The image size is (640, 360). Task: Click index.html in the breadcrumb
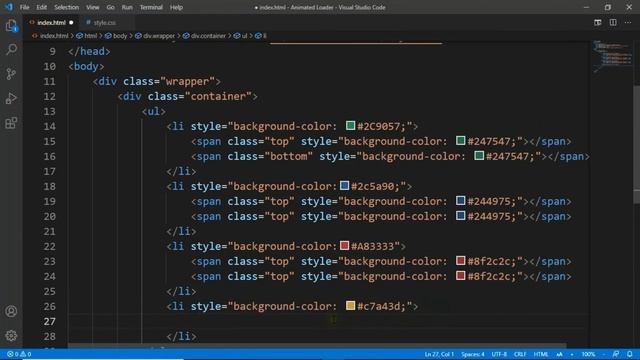pos(54,36)
